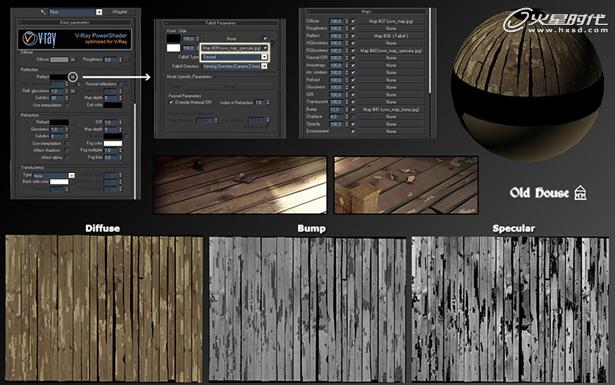Click the Diffuse map button beside its swatch

[73, 60]
